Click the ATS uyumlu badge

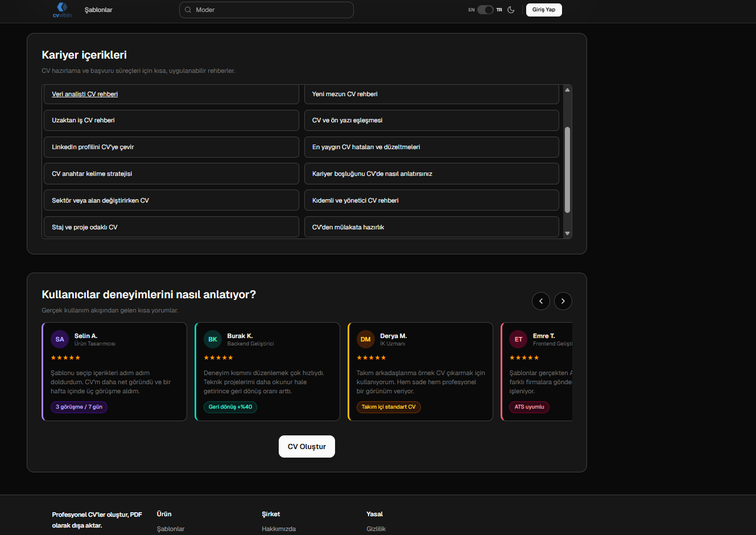(529, 407)
